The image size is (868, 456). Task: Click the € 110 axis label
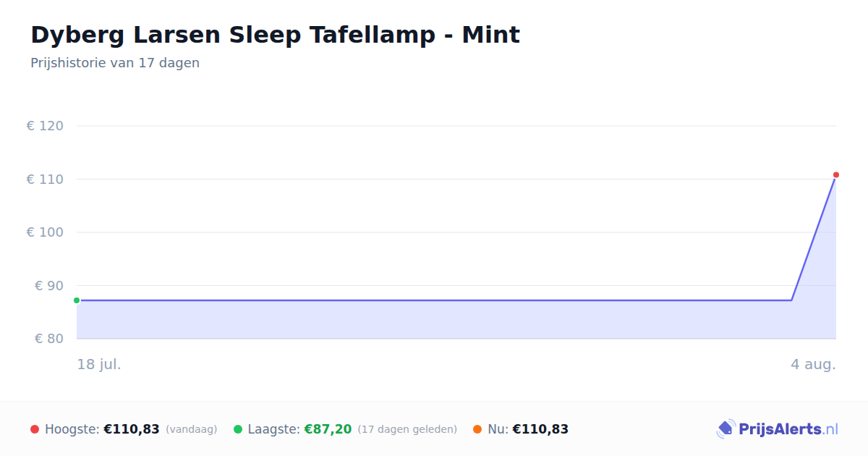[x=45, y=179]
